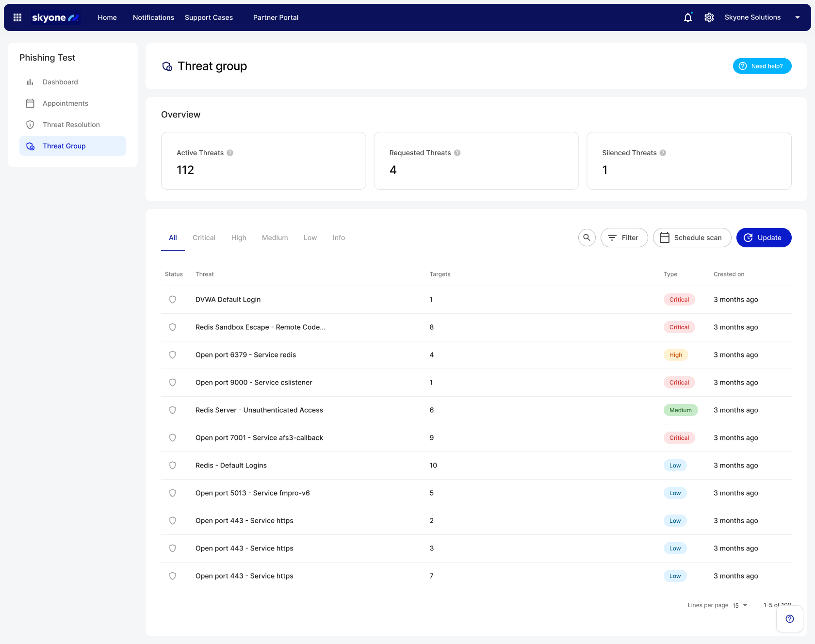Click help icon beside Silenced Threats
The height and width of the screenshot is (644, 815).
pos(663,153)
